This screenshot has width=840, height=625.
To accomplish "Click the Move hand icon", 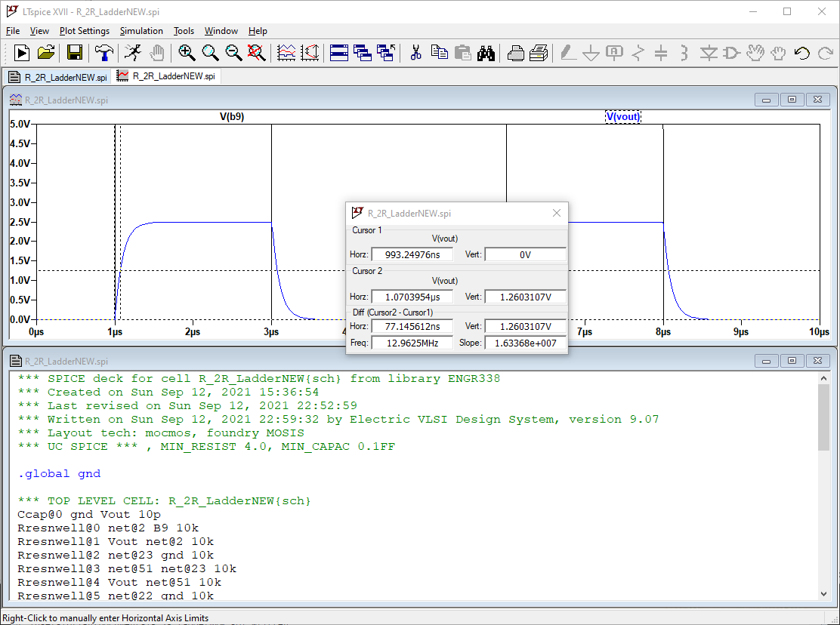I will pos(755,52).
